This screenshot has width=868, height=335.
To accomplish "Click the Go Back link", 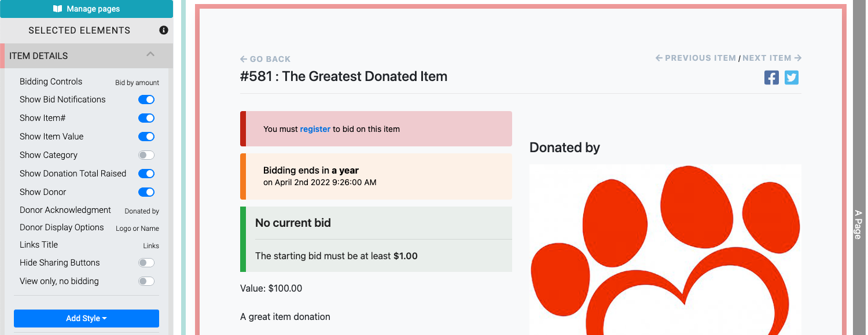I will 266,59.
